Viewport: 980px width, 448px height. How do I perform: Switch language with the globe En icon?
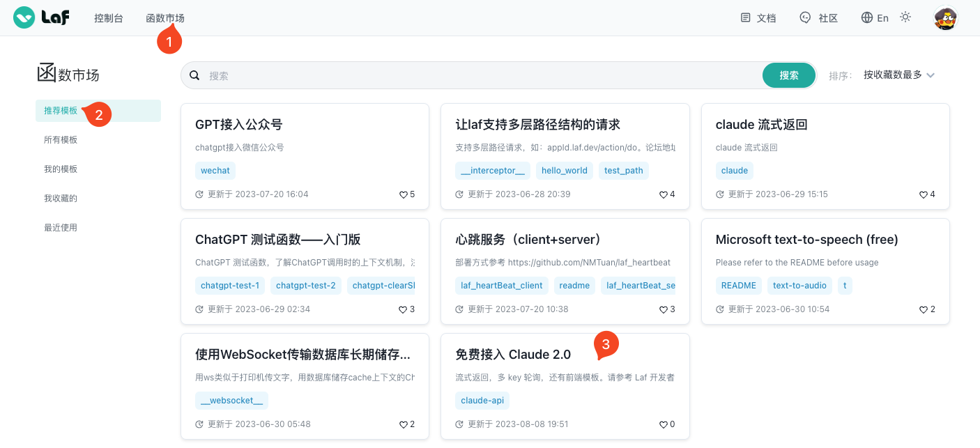(867, 17)
